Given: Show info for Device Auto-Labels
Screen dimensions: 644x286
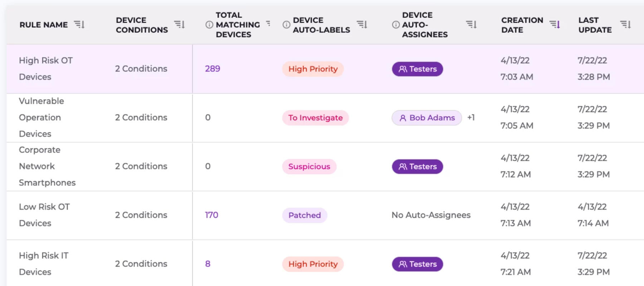Looking at the screenshot, I should point(286,25).
